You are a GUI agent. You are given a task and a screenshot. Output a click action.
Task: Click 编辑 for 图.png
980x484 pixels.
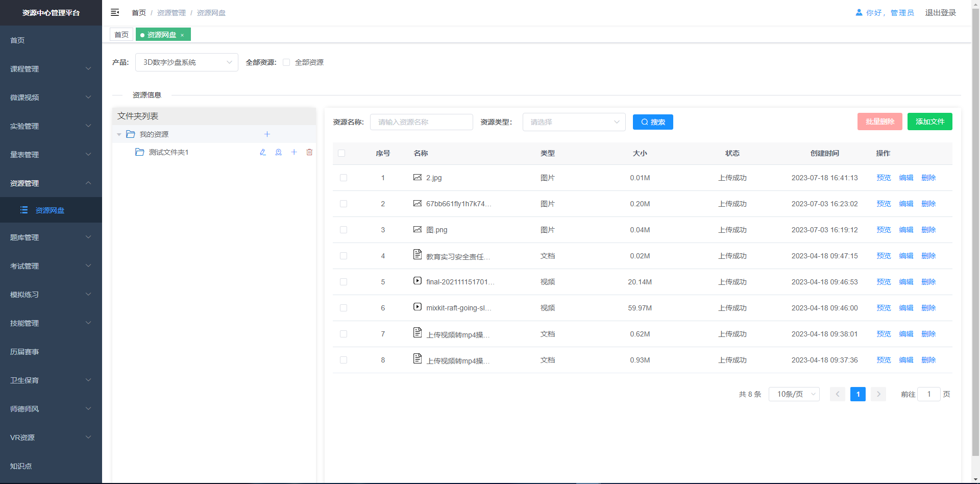point(906,230)
